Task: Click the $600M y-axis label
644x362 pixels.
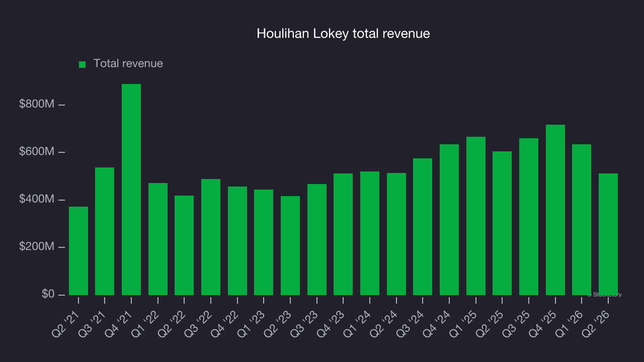Action: point(37,152)
